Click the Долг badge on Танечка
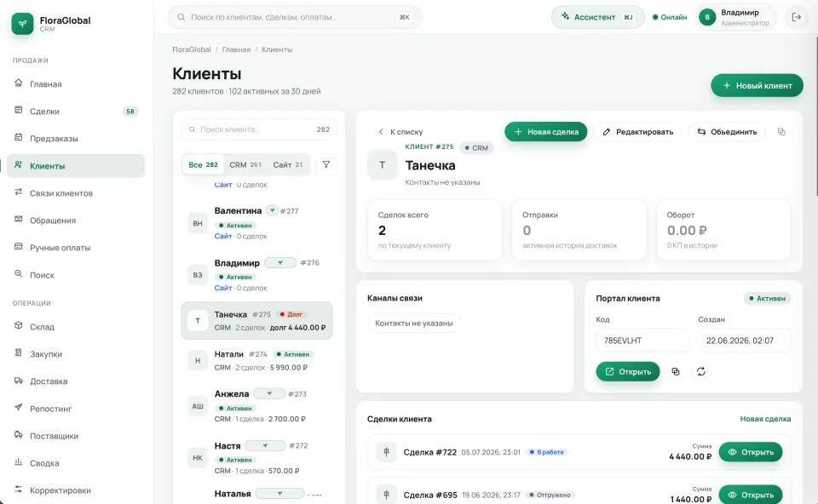 (x=291, y=314)
